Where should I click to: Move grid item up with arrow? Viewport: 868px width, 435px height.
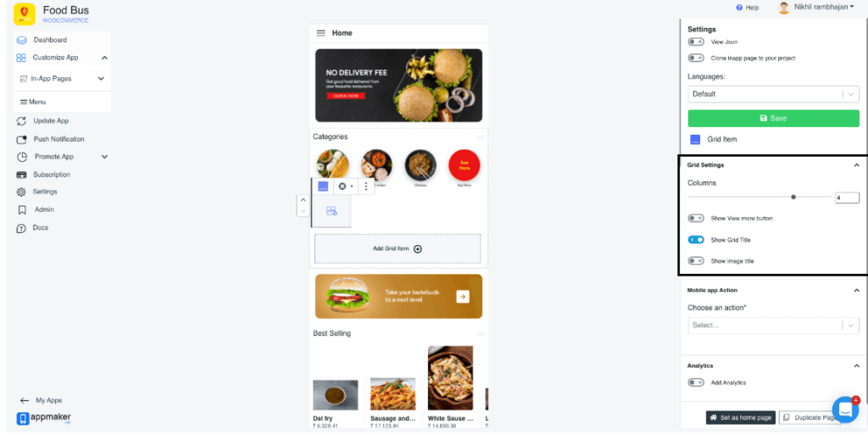303,200
